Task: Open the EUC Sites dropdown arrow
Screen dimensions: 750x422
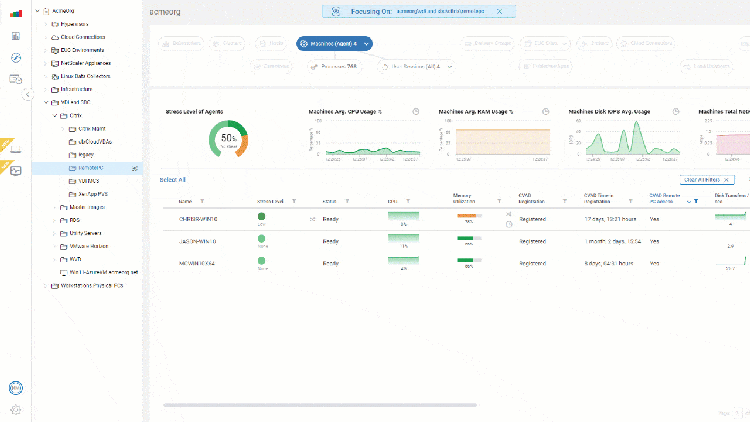Action: click(564, 44)
